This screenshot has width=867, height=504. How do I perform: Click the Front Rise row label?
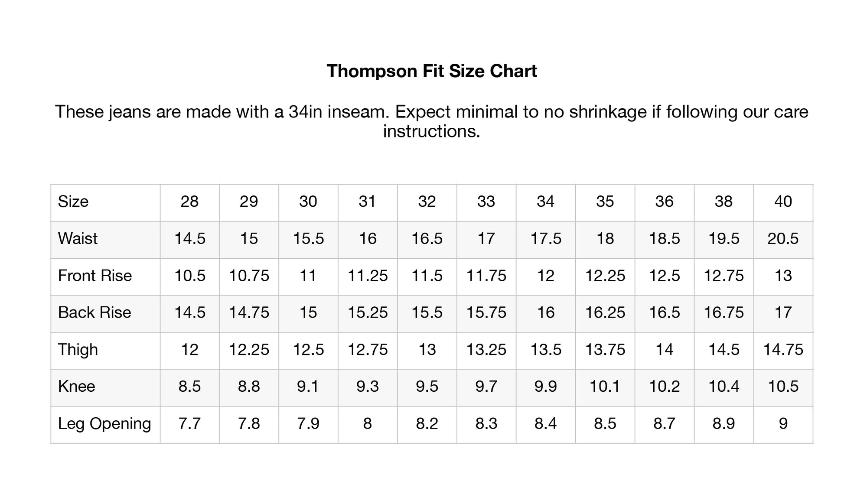tap(95, 276)
